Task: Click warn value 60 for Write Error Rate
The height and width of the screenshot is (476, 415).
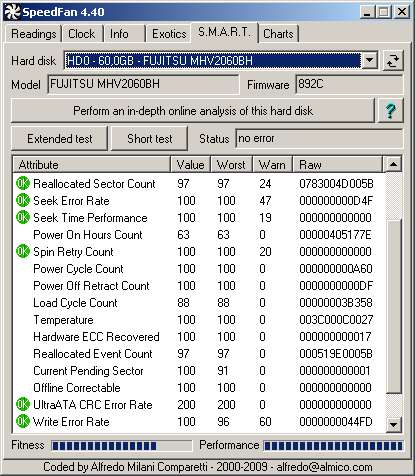Action: 265,421
